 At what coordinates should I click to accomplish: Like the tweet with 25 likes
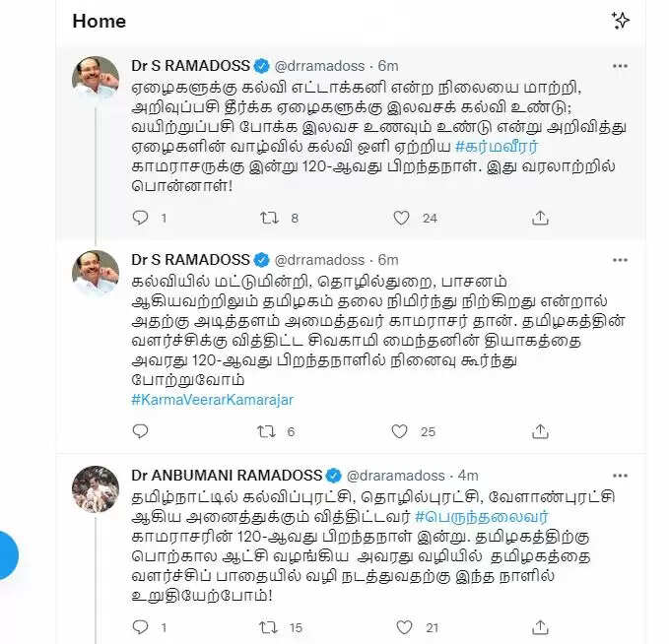pos(399,431)
